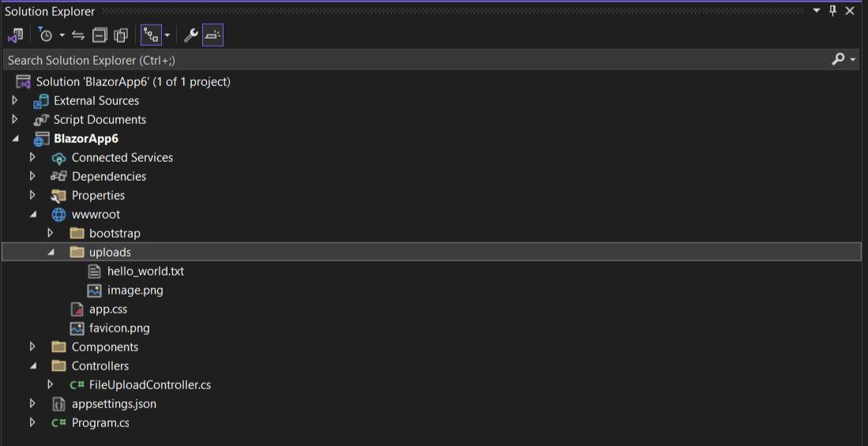Click the search magnifier icon

coord(838,60)
